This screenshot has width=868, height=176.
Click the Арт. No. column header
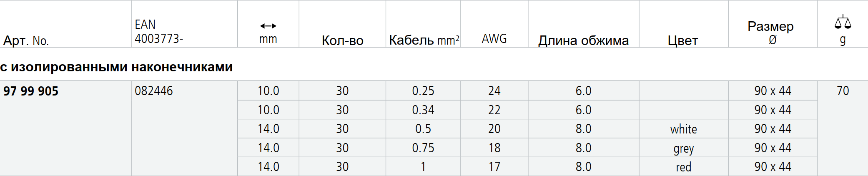26,40
